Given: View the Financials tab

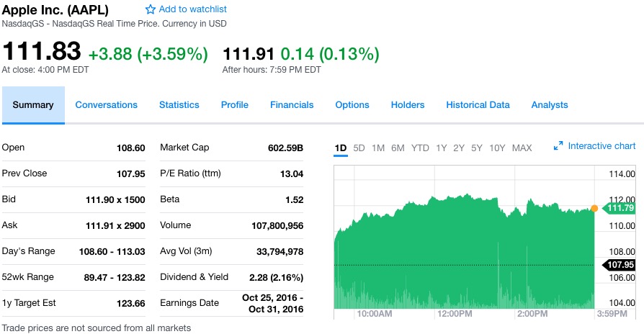Looking at the screenshot, I should pos(292,105).
